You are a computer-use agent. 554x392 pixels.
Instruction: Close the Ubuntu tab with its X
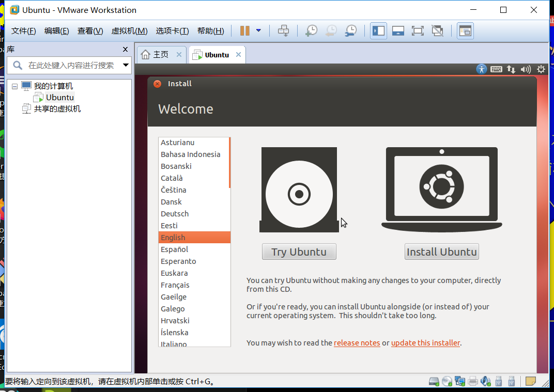click(x=238, y=54)
